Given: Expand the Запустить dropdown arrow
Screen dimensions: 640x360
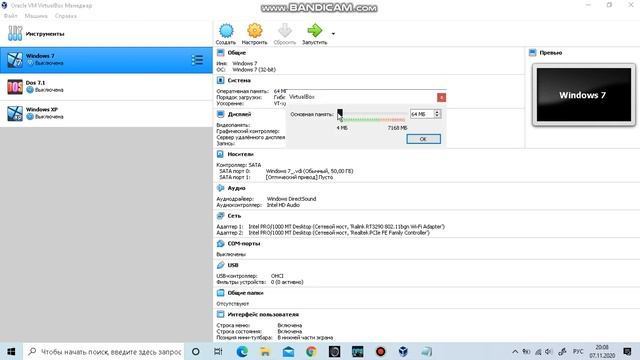Looking at the screenshot, I should [333, 34].
